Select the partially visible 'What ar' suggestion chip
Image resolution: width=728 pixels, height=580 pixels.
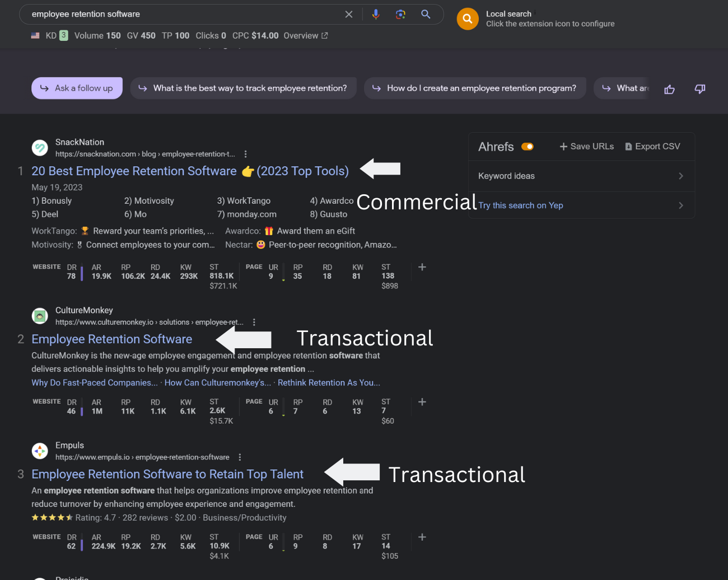pyautogui.click(x=623, y=88)
